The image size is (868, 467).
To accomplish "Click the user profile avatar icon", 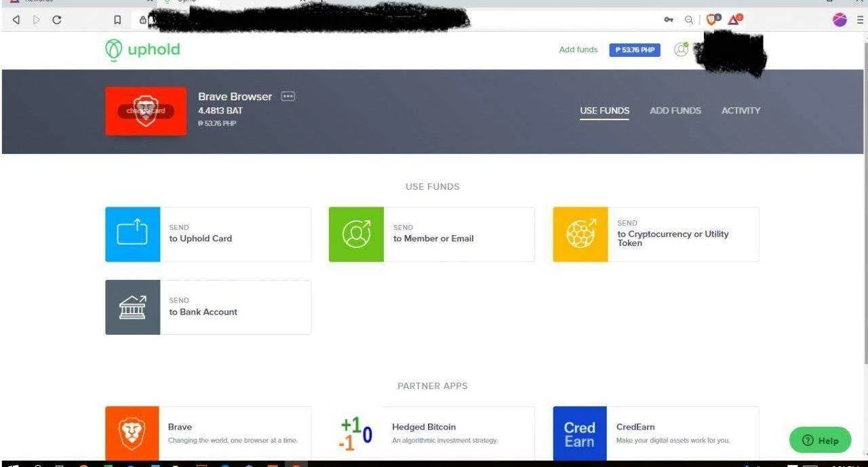I will [681, 49].
